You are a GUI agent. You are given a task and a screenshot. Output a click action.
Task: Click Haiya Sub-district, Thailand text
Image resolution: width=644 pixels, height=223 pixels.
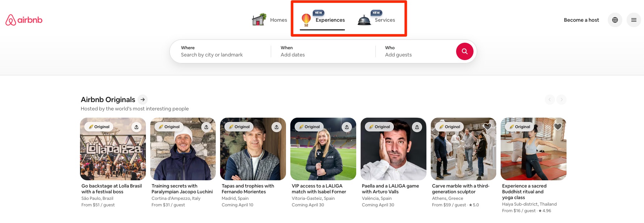[x=529, y=204]
